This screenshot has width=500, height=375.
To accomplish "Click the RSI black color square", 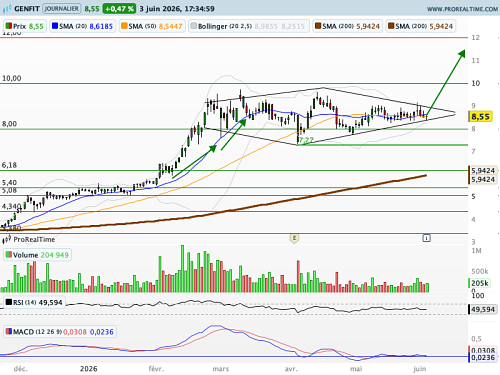I will click(x=9, y=302).
